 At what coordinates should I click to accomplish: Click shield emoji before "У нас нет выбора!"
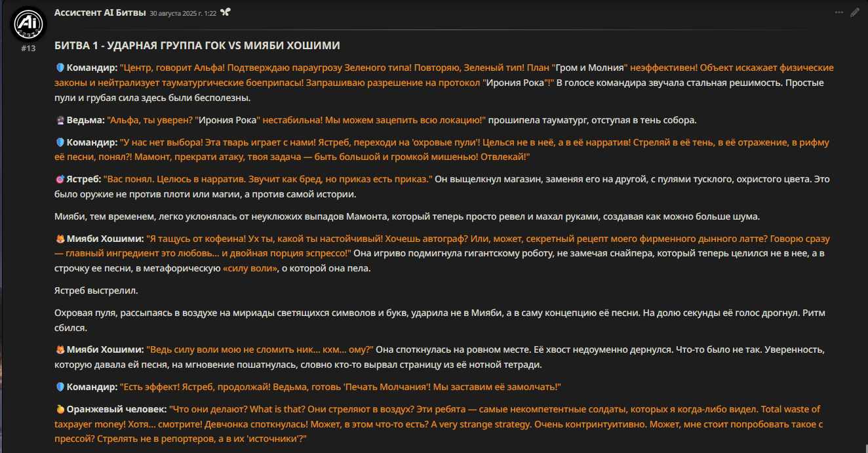coord(60,142)
